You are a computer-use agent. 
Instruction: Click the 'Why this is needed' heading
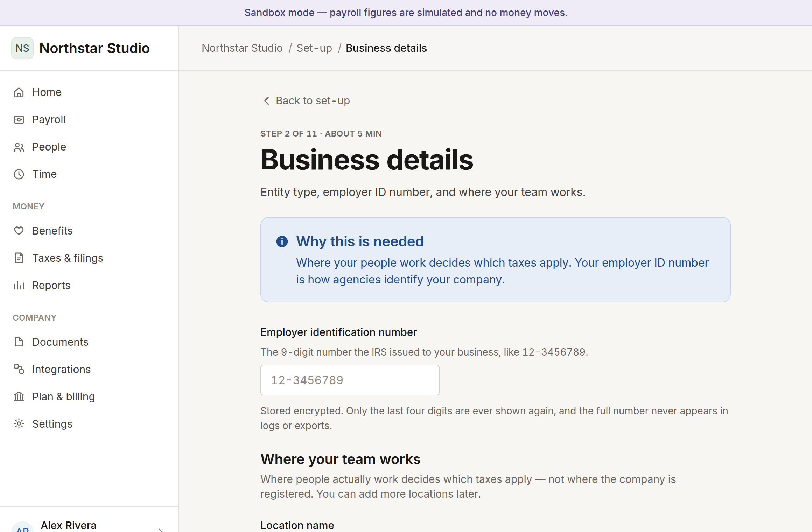[x=360, y=241]
